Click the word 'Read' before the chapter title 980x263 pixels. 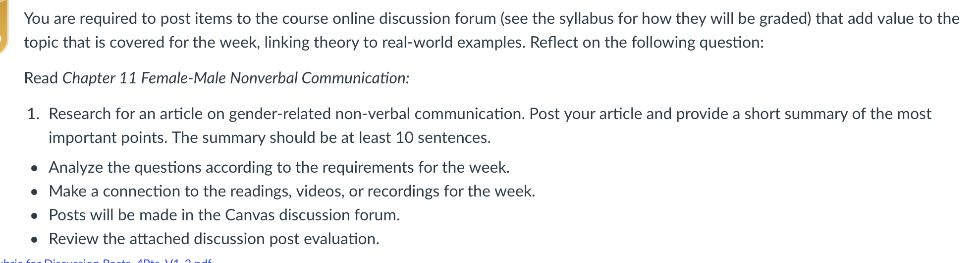click(x=41, y=78)
